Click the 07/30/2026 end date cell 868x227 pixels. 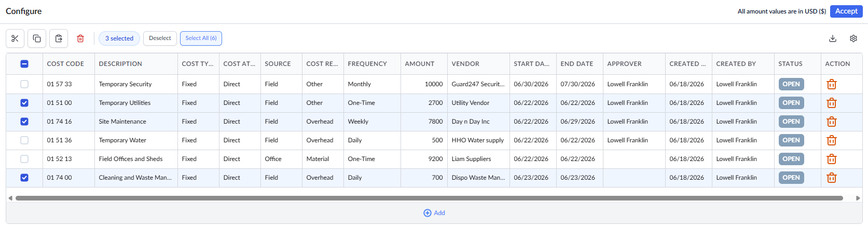tap(580, 84)
